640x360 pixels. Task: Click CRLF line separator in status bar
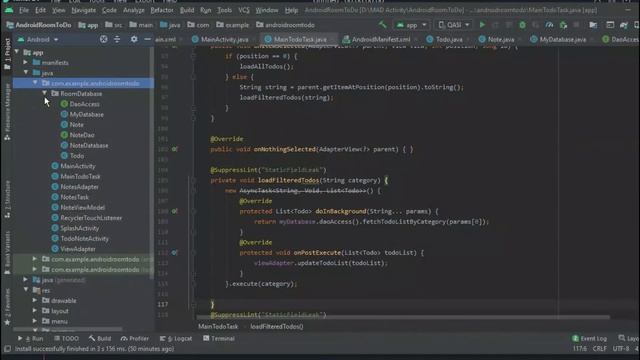(600, 349)
